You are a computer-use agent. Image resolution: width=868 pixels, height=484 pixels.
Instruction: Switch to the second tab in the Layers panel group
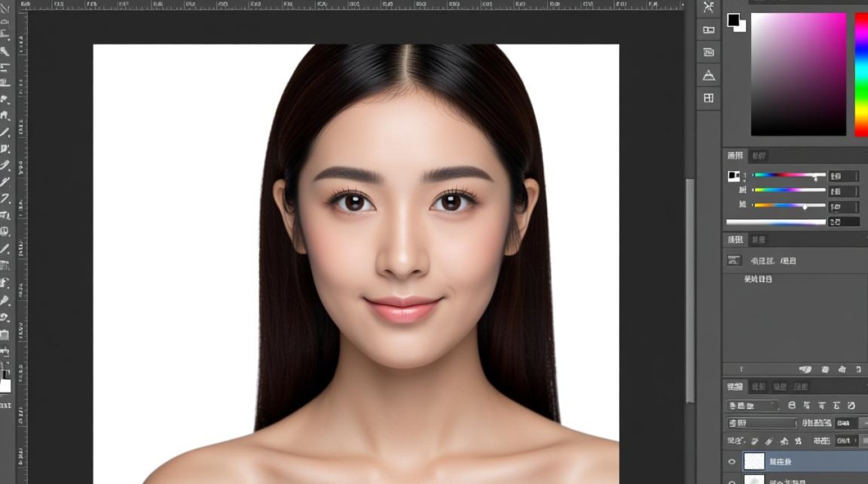coord(759,387)
